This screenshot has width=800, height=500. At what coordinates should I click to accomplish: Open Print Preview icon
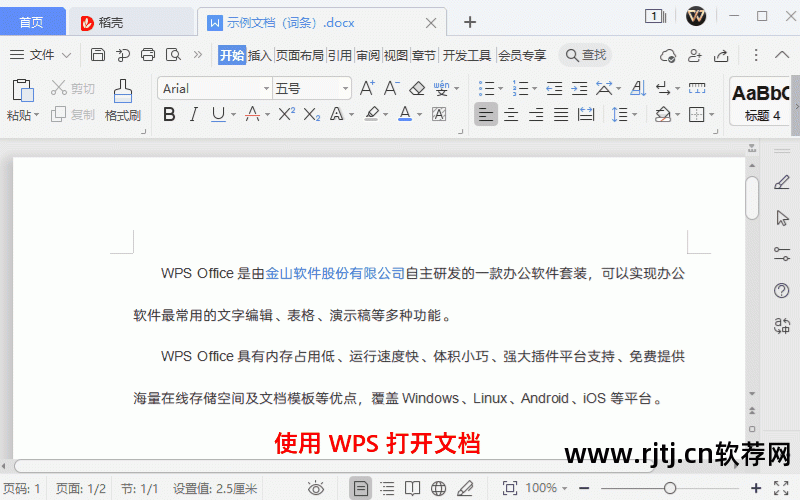point(173,55)
